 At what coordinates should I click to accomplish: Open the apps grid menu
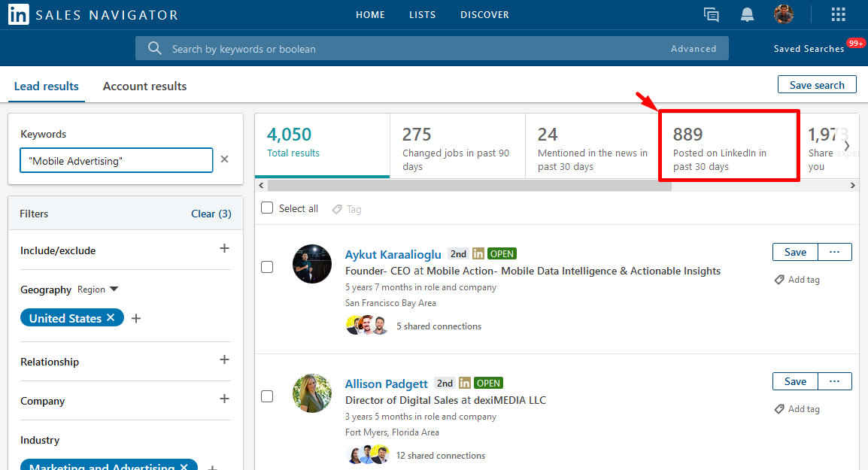[x=838, y=14]
